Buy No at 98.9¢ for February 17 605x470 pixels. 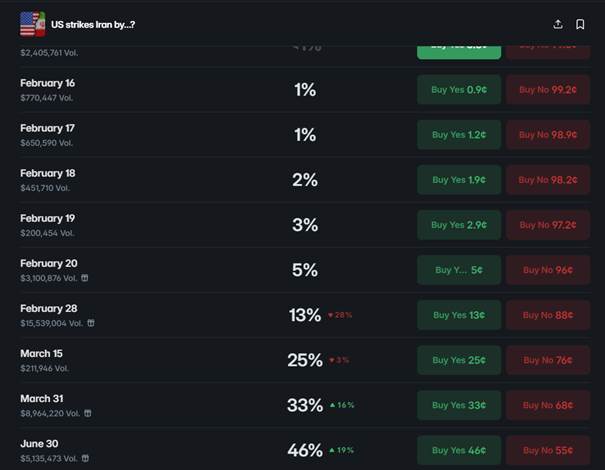coord(548,134)
